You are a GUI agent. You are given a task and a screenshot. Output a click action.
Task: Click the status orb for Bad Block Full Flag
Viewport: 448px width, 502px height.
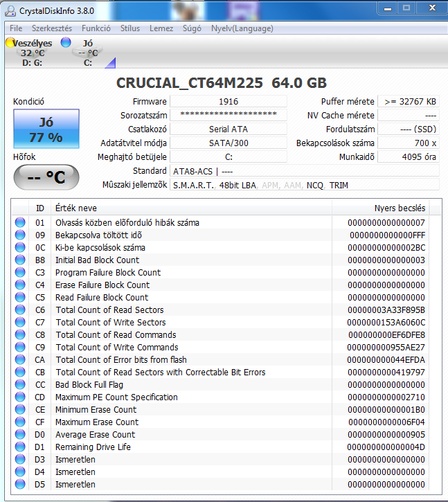20,385
